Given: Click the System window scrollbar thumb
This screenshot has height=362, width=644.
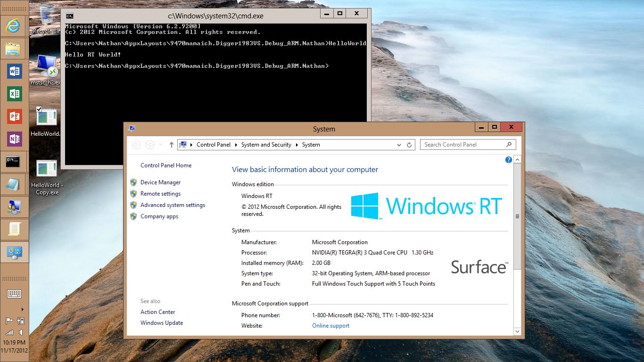Looking at the screenshot, I should (x=517, y=216).
